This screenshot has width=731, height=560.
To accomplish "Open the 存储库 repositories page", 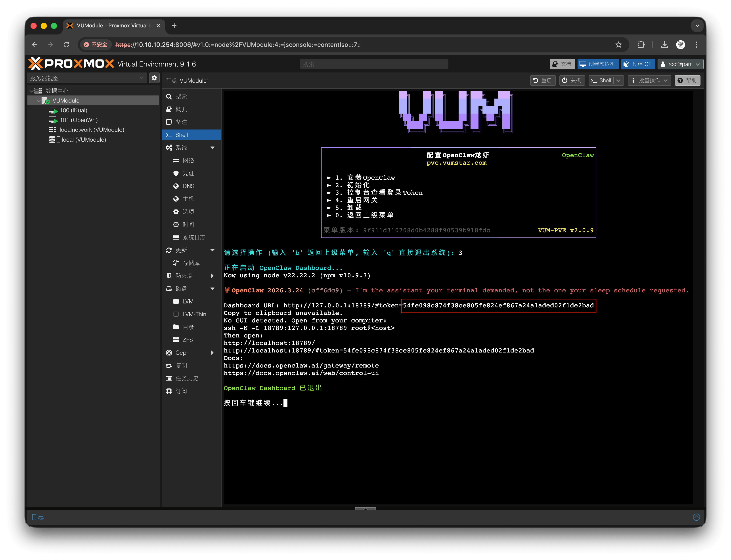I will point(191,263).
